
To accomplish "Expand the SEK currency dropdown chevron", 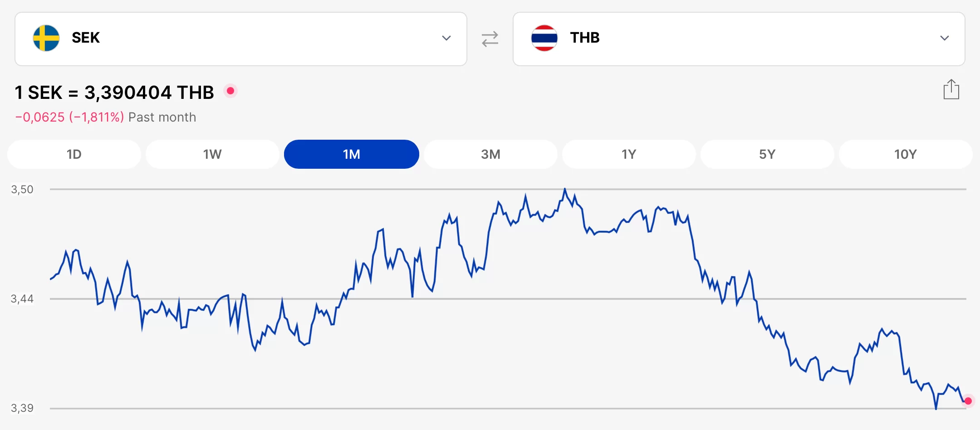I will (x=446, y=38).
